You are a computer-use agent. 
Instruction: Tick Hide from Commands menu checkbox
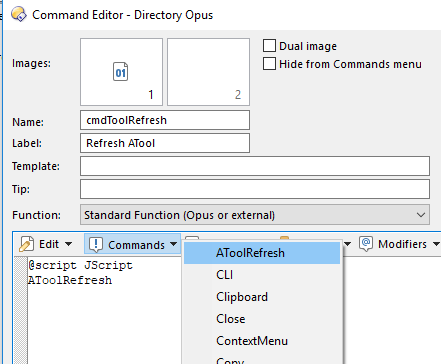tap(269, 64)
